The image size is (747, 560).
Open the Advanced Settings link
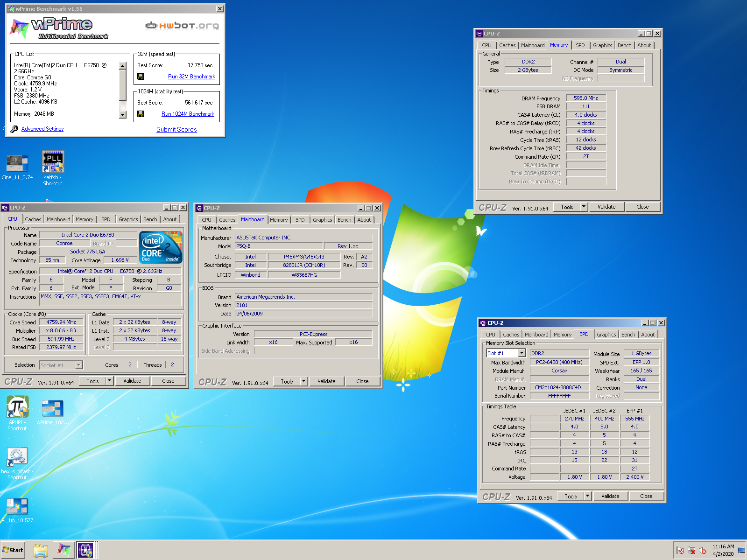42,129
